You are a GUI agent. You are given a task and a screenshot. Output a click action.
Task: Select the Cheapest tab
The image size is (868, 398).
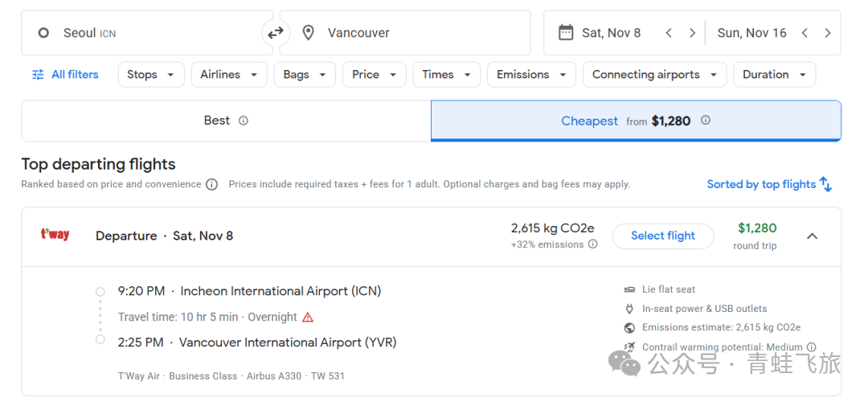pyautogui.click(x=635, y=121)
